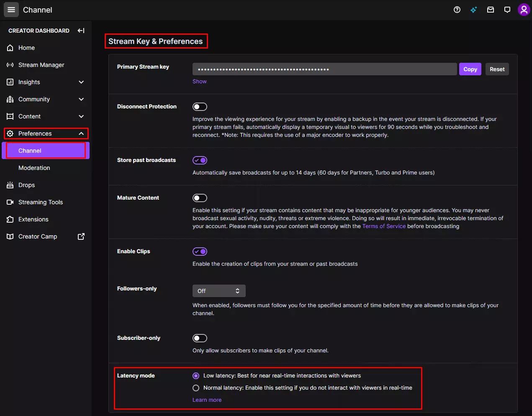Open the whispers chat bubble icon
The image size is (532, 416).
pos(507,10)
